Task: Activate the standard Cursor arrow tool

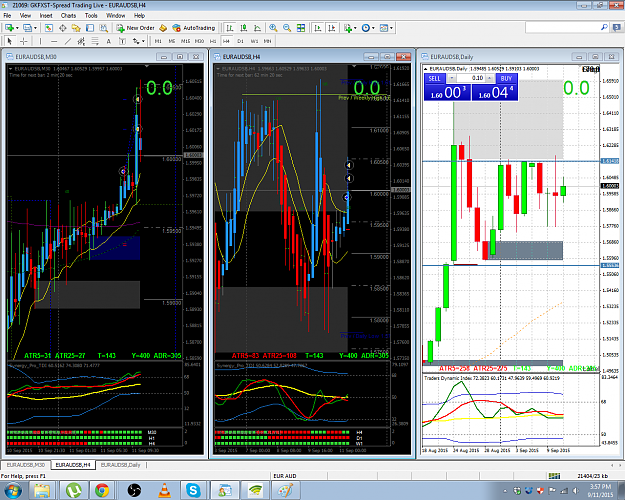Action: click(10, 41)
